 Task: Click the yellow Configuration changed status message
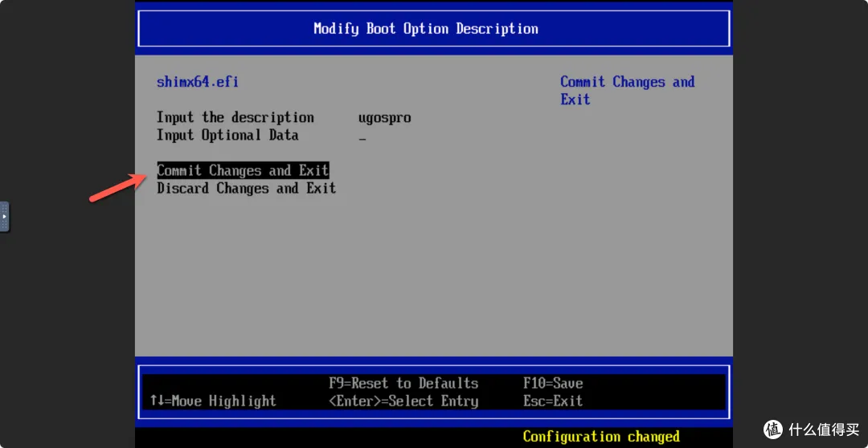coord(600,437)
